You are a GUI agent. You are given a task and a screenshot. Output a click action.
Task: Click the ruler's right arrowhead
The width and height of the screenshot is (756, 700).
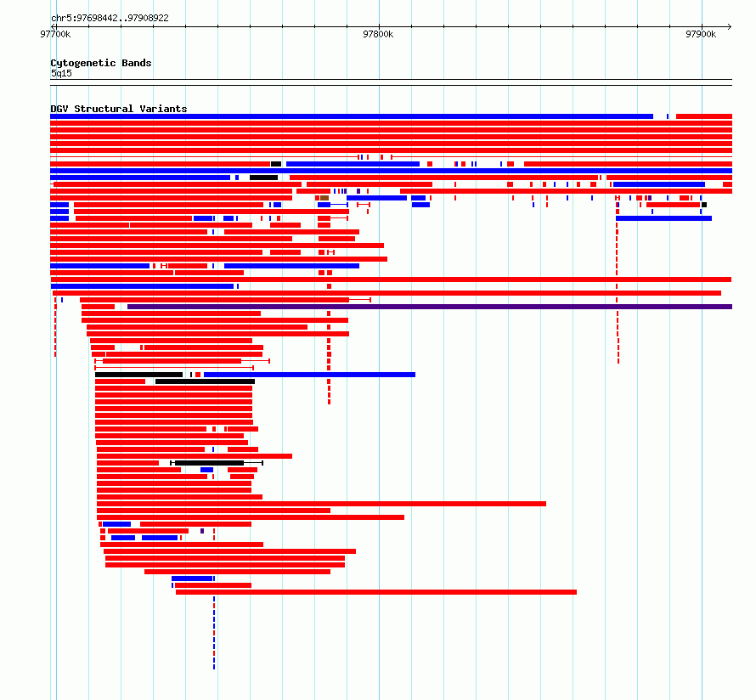(730, 26)
